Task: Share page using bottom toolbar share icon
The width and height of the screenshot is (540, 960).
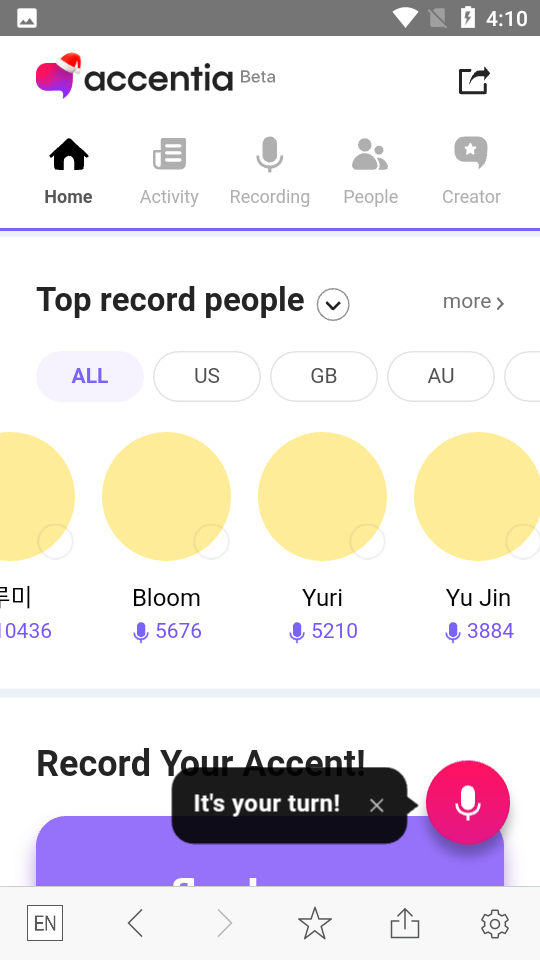Action: 405,923
